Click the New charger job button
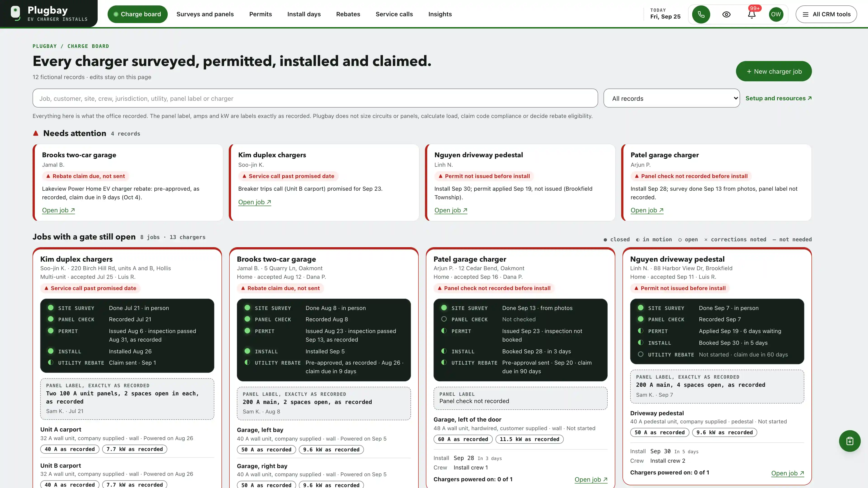Viewport: 868px width, 488px height. click(774, 71)
